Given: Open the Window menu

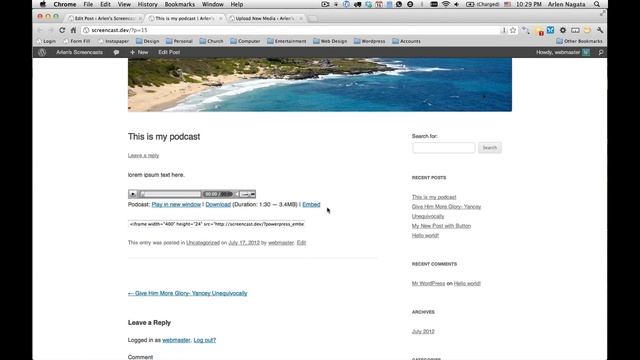Looking at the screenshot, I should pos(213,4).
